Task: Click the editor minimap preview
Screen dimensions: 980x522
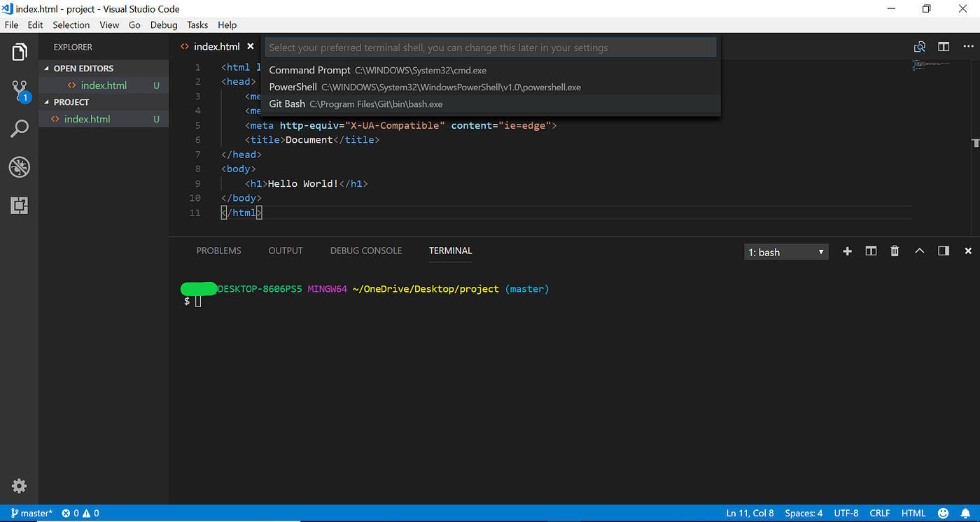Action: [x=931, y=64]
